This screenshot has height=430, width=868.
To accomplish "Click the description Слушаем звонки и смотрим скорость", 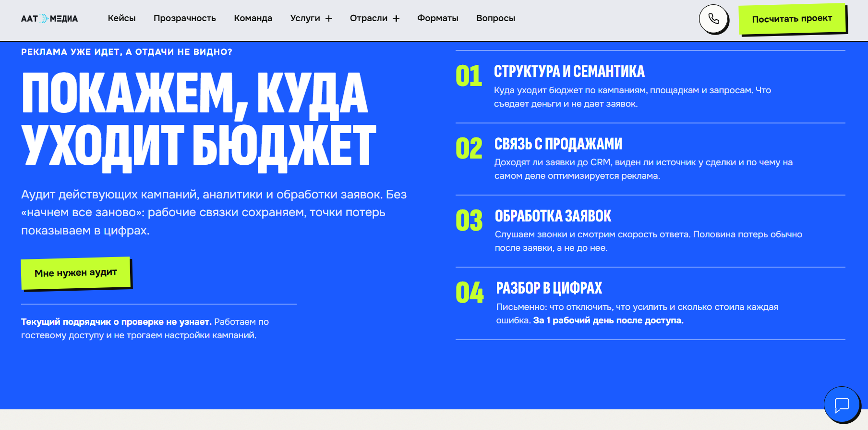I will click(649, 241).
